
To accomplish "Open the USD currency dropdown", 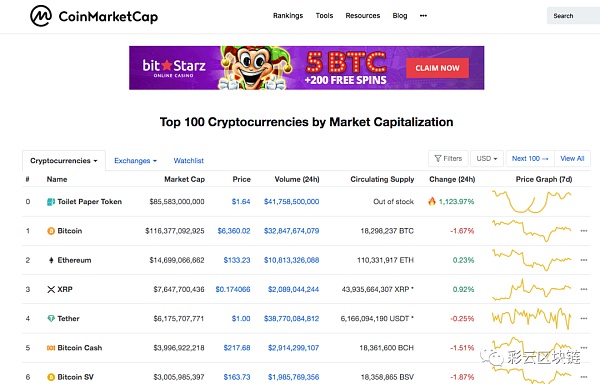I will pyautogui.click(x=487, y=158).
